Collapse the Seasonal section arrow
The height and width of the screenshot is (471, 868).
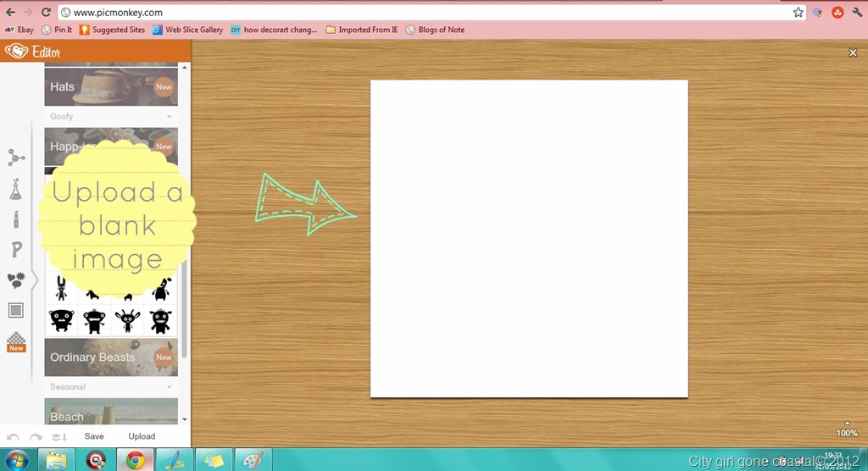tap(169, 387)
